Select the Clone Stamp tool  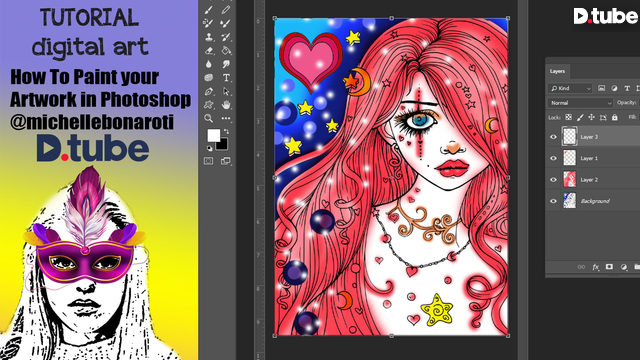click(x=209, y=37)
